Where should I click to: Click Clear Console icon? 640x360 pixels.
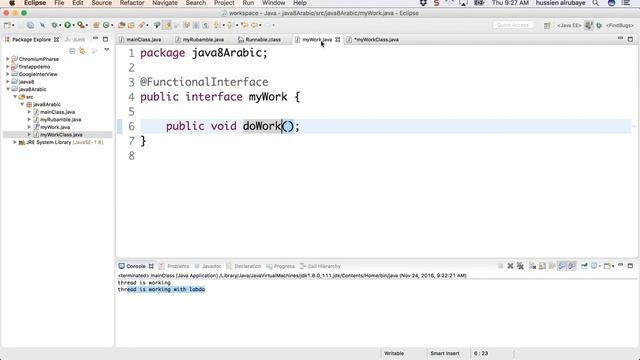(532, 266)
